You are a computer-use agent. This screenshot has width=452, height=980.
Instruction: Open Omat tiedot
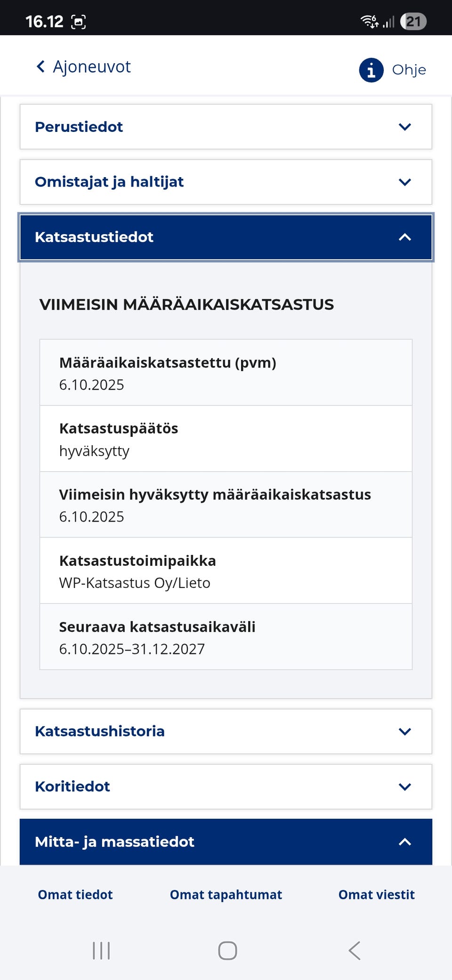coord(74,894)
